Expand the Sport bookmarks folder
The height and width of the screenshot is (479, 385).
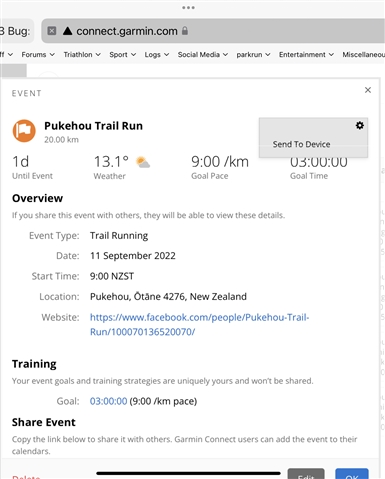122,54
